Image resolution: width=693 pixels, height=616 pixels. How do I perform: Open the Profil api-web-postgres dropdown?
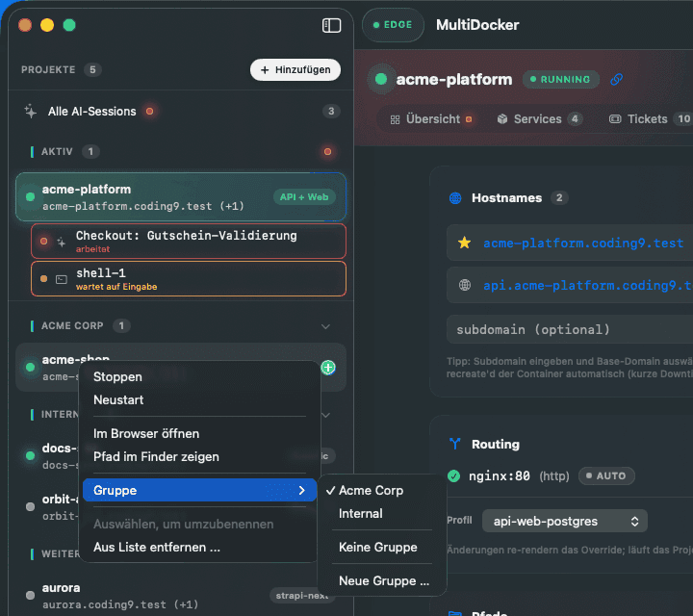click(565, 521)
